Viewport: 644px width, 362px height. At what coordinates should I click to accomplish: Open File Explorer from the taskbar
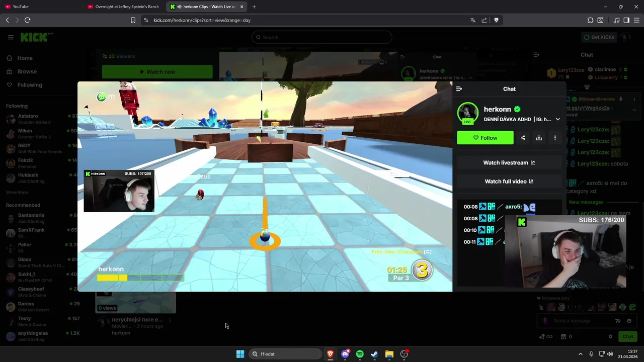tap(389, 354)
